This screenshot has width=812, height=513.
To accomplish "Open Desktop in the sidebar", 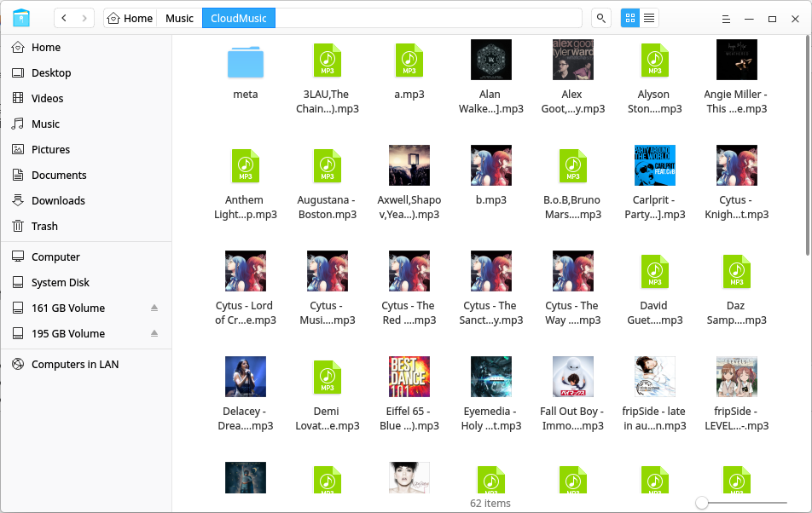I will (86, 73).
